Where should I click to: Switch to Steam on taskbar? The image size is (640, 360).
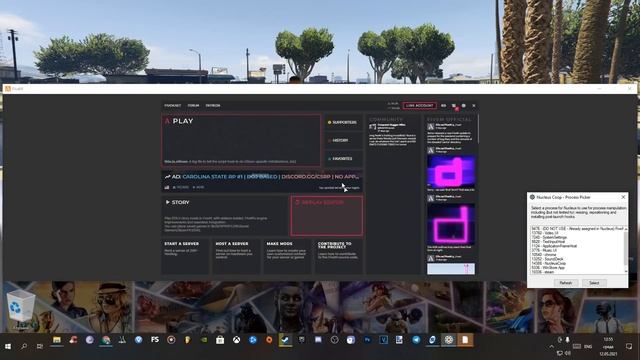pyautogui.click(x=285, y=340)
